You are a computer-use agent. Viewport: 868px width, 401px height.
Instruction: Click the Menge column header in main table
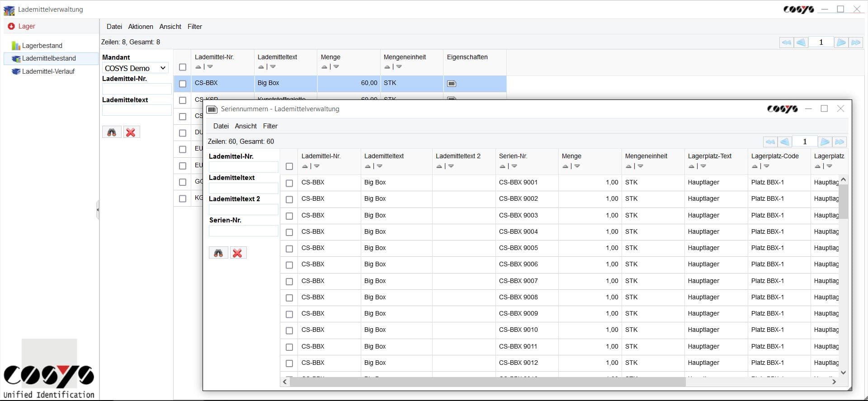pyautogui.click(x=330, y=57)
